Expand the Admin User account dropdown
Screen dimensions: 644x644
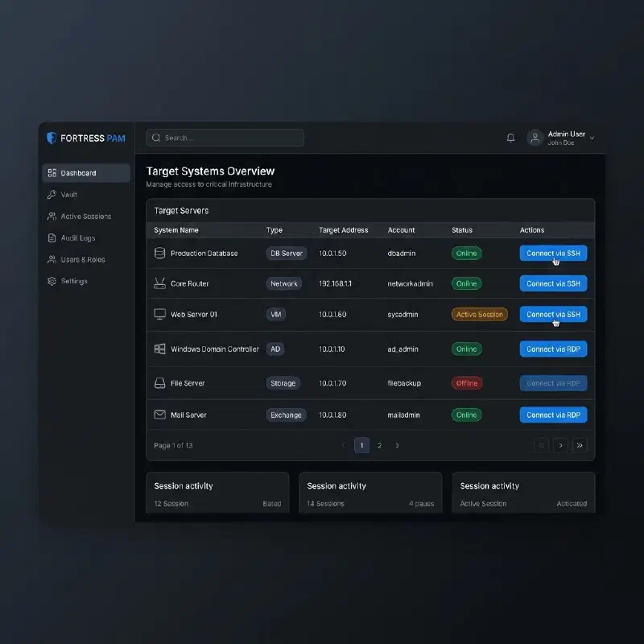pyautogui.click(x=592, y=138)
